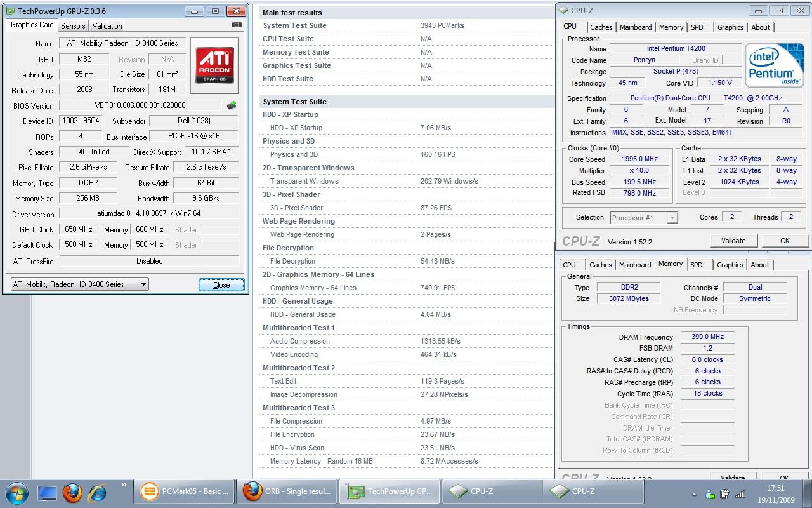The image size is (812, 508).
Task: Click the GPU Name field in GPU-Z
Action: (x=123, y=43)
